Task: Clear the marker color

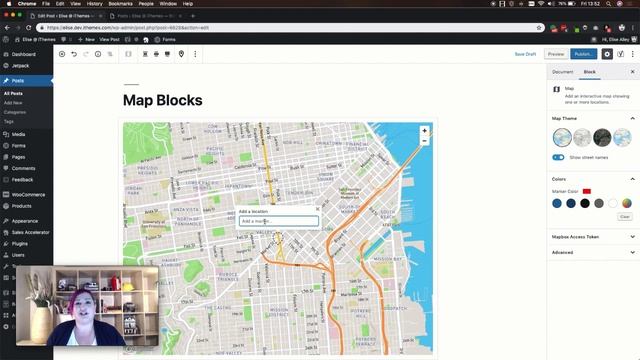Action: (624, 217)
